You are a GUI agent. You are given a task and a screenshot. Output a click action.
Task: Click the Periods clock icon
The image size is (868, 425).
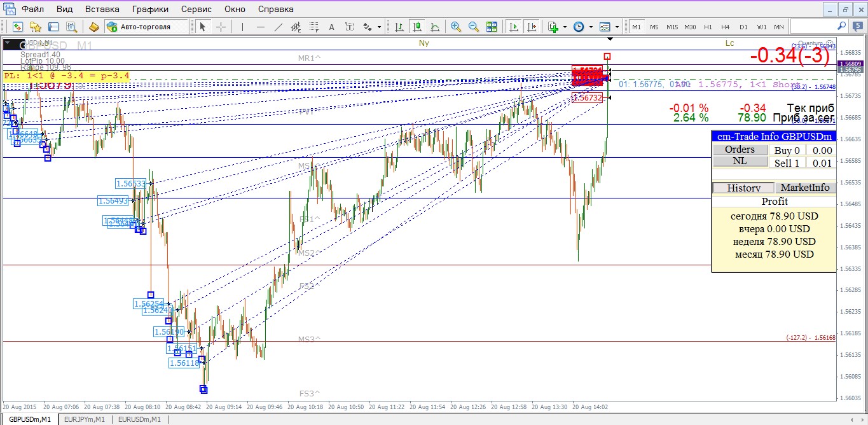point(579,27)
